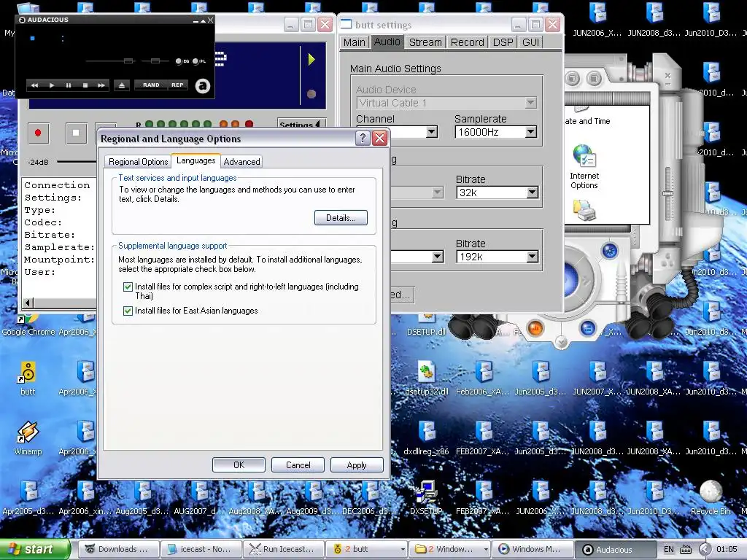The width and height of the screenshot is (747, 560).
Task: Toggle the EQ equalizer button in Audacious
Action: pos(182,61)
